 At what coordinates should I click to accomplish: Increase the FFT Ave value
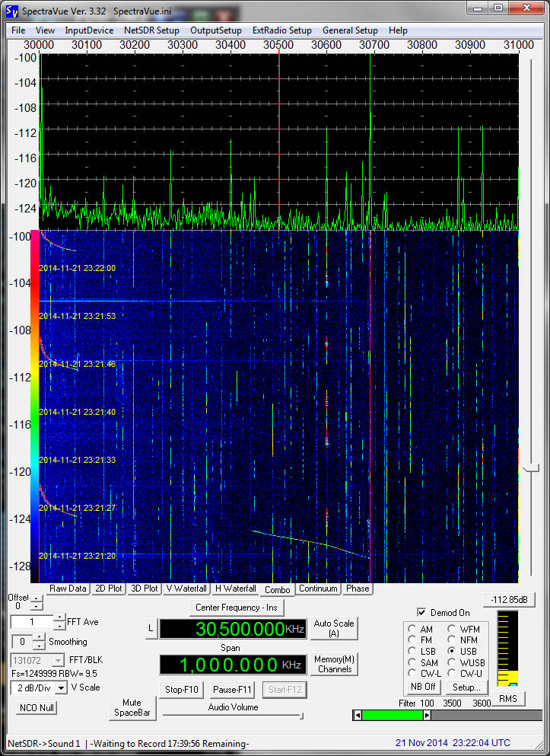59,617
